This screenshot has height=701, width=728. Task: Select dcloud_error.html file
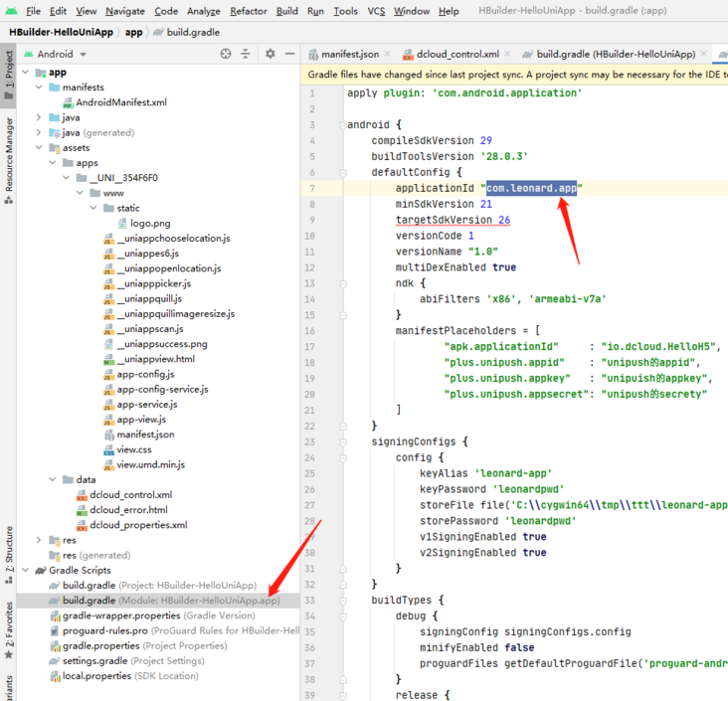click(x=128, y=510)
